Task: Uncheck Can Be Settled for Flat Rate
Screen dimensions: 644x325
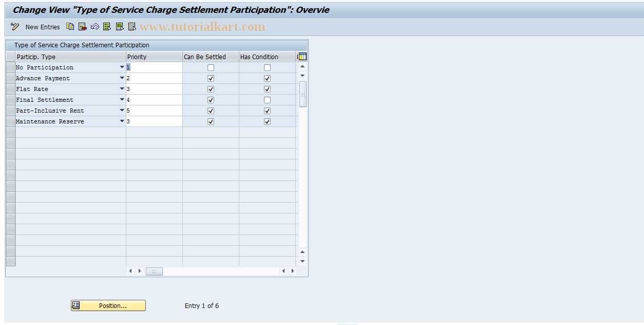Action: [211, 89]
